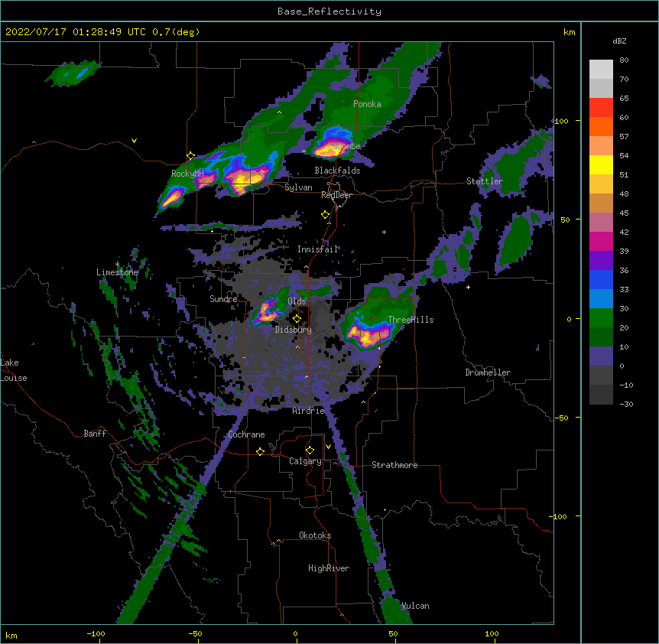Image resolution: width=659 pixels, height=644 pixels.
Task: Click the storm cell southwest of ThreeHills
Action: [x=368, y=334]
